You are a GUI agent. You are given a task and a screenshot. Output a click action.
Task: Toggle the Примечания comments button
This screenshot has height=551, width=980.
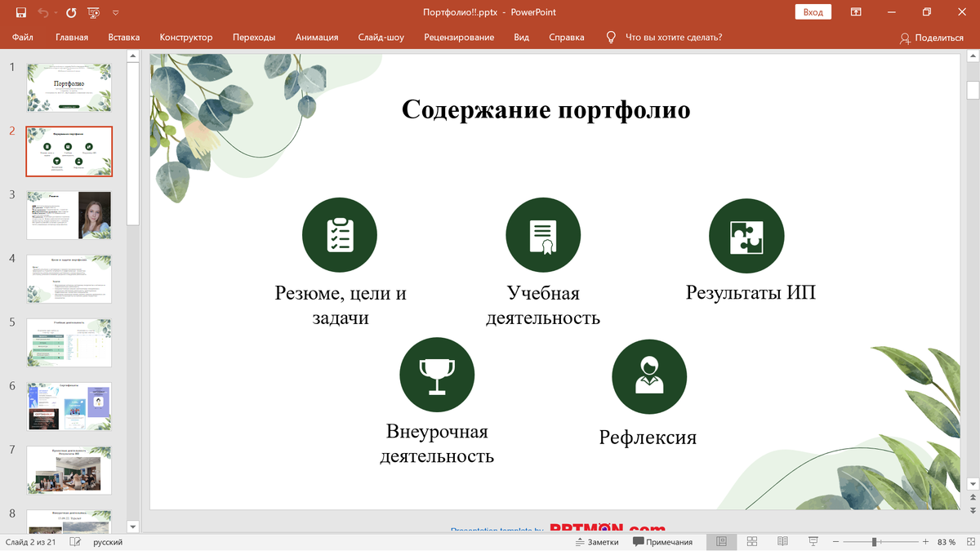(x=662, y=542)
